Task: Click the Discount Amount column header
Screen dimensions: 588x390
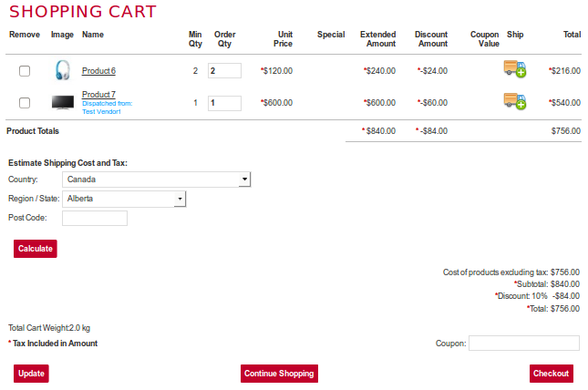Action: pyautogui.click(x=431, y=39)
